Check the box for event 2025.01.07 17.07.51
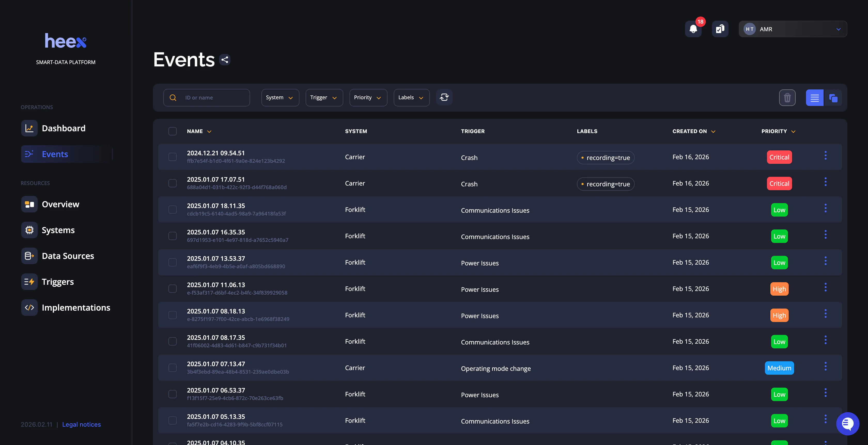The height and width of the screenshot is (445, 868). [173, 183]
